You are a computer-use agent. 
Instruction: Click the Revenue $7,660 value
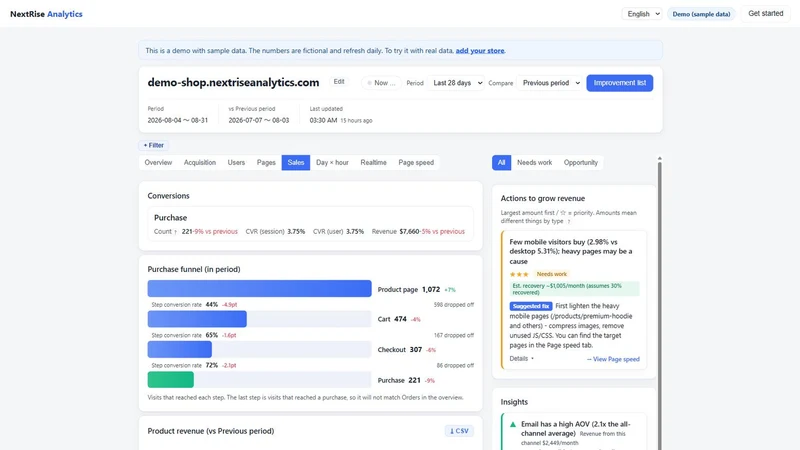point(409,232)
